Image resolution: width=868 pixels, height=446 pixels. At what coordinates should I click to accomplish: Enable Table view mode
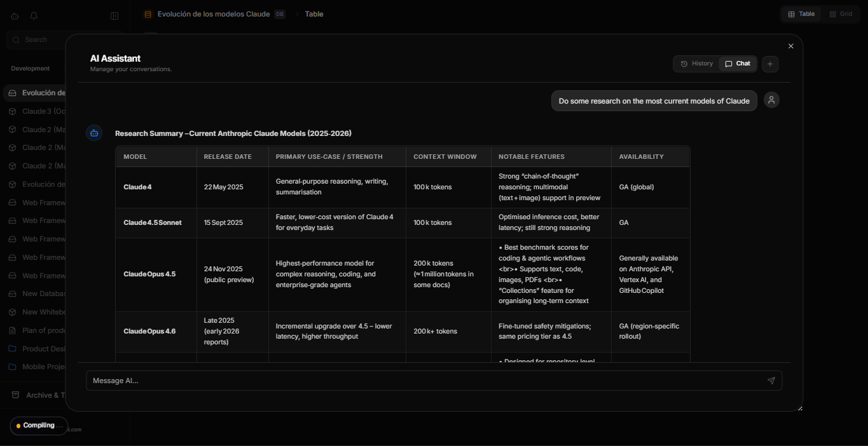(x=801, y=13)
